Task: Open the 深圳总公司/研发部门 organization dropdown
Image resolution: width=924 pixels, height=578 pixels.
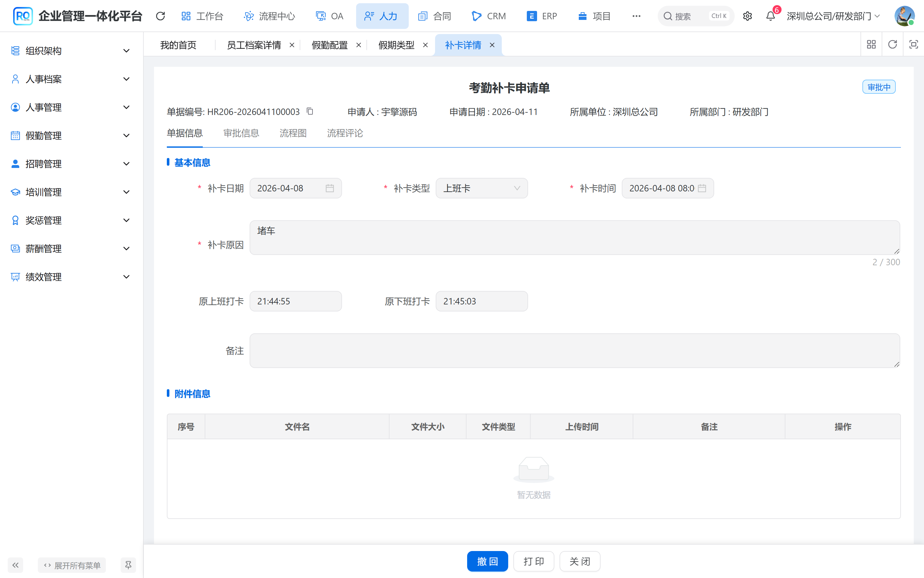Action: click(x=833, y=16)
